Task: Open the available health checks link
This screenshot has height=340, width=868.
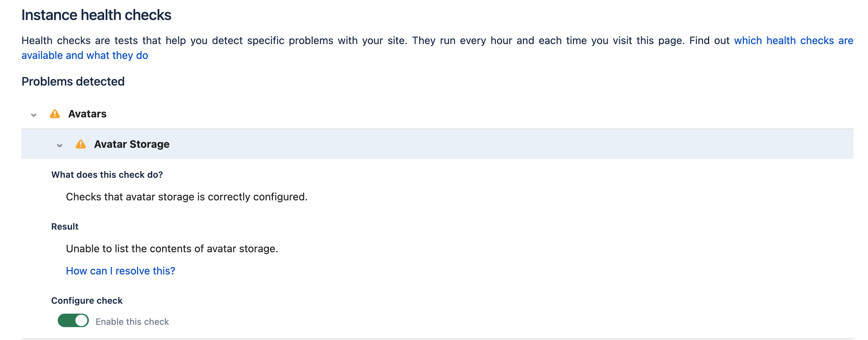Action: (x=793, y=41)
